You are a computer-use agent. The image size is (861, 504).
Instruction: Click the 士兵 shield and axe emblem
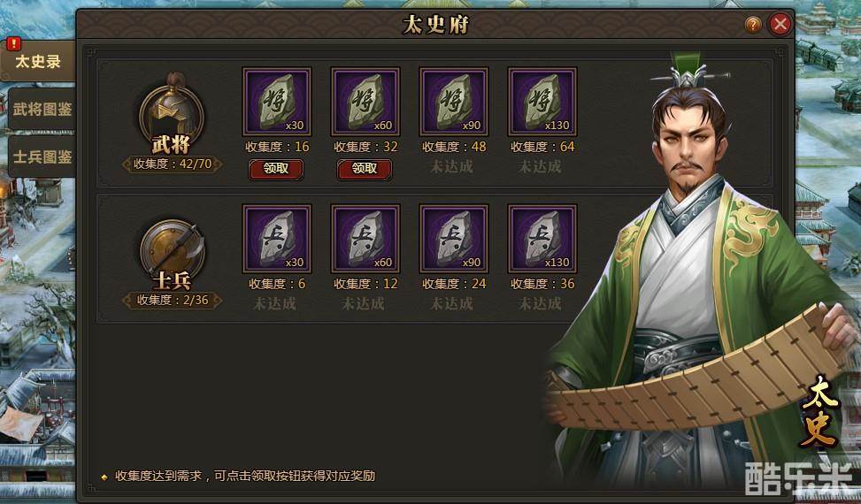coord(172,251)
